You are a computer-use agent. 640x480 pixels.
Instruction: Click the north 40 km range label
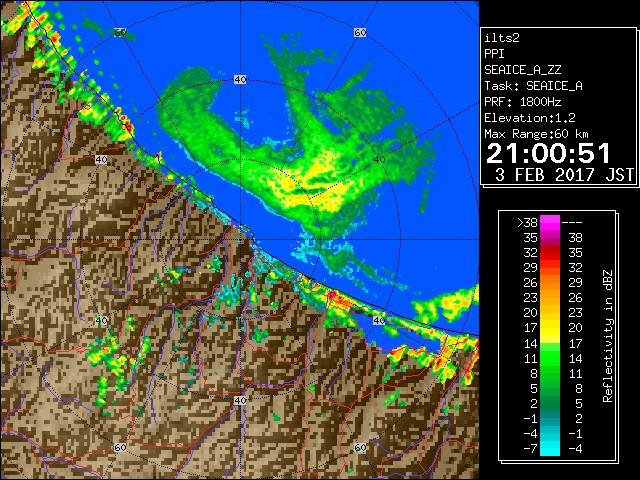(240, 79)
